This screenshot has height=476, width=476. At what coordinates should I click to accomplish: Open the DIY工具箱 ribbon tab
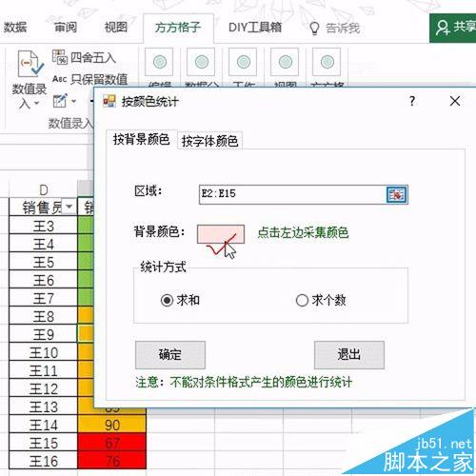(x=255, y=28)
